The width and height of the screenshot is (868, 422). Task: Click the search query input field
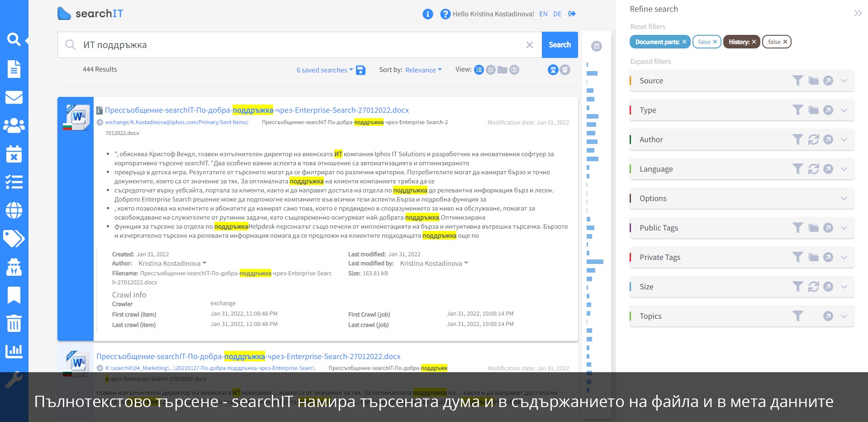click(299, 45)
